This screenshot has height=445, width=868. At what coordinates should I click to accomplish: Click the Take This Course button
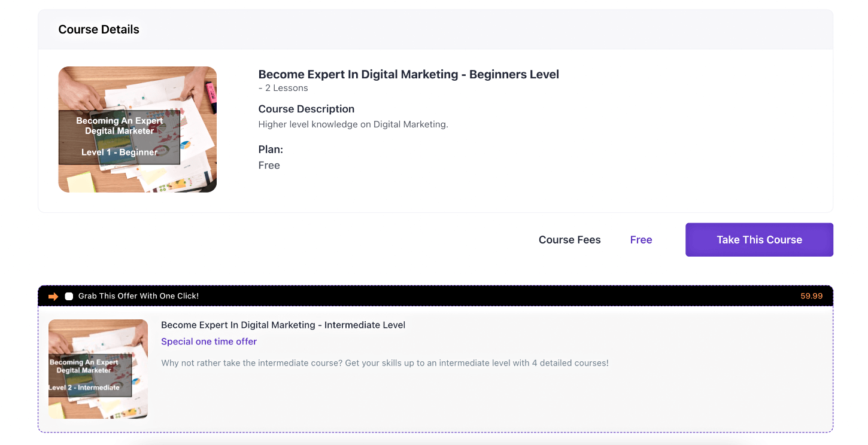[x=759, y=240]
